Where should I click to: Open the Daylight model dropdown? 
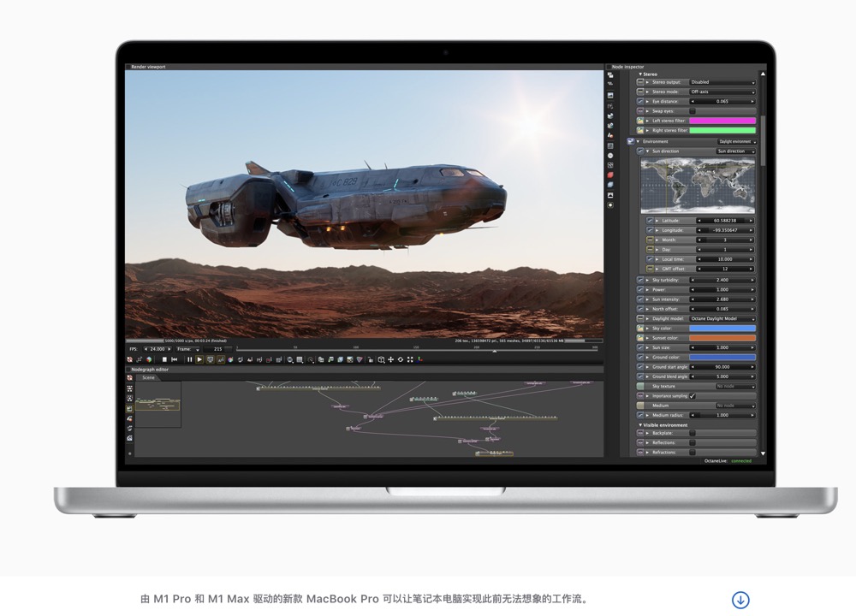722,318
